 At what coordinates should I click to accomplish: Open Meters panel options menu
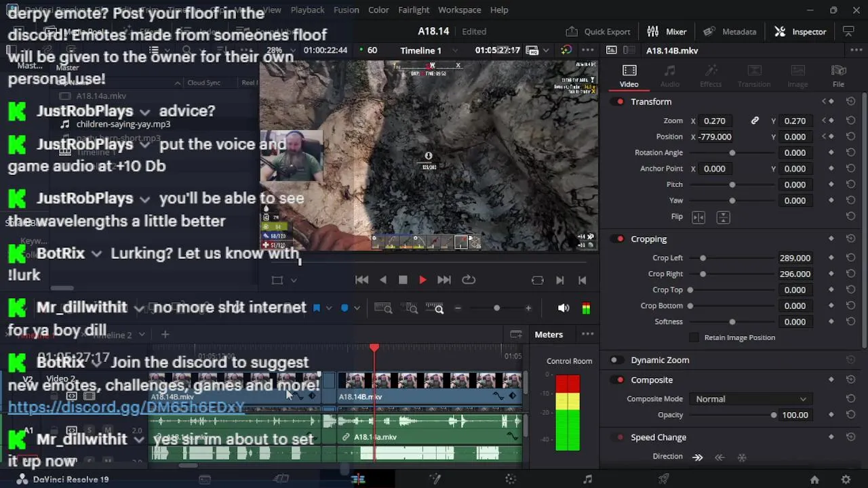(588, 334)
